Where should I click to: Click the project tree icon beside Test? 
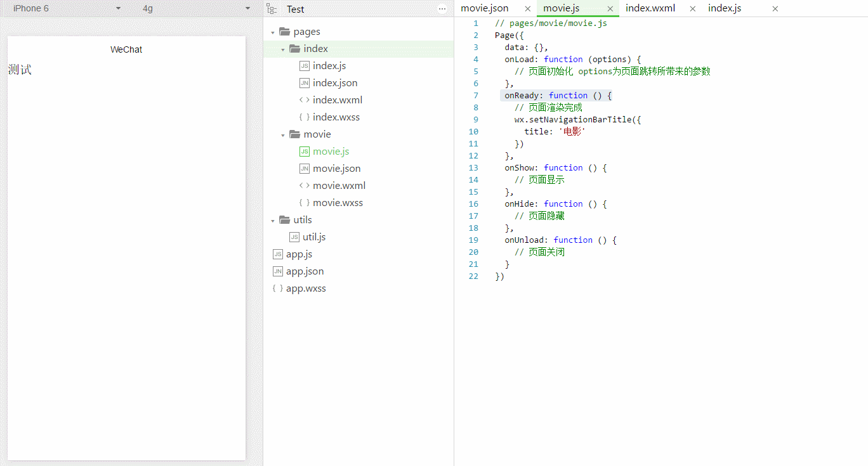click(x=272, y=9)
